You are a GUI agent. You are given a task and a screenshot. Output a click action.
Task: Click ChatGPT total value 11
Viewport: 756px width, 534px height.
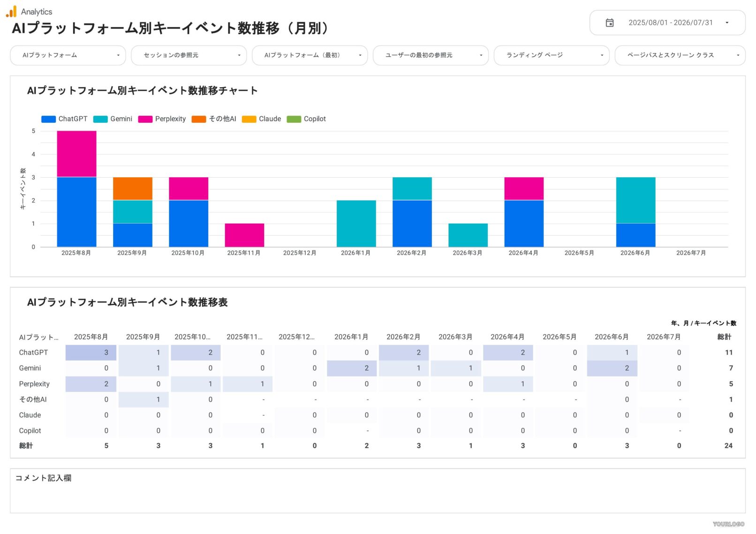pos(729,353)
